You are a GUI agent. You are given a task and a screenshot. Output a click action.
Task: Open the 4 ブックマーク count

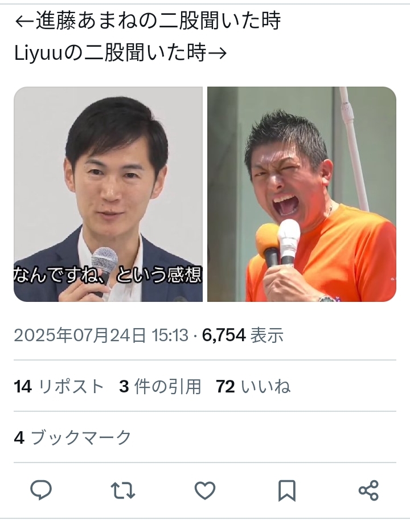[x=72, y=437]
